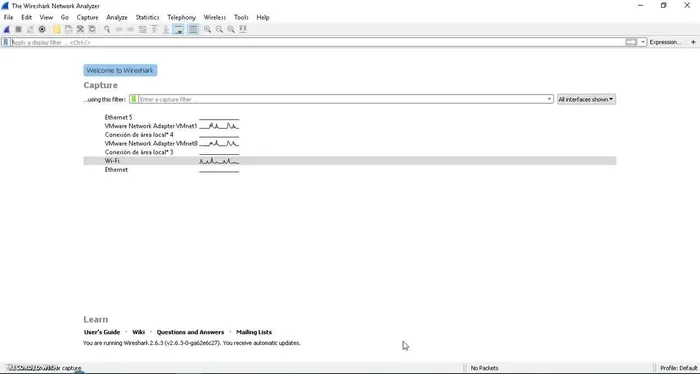Click the go to previous packet arrow
This screenshot has height=374, width=700.
(x=119, y=29)
